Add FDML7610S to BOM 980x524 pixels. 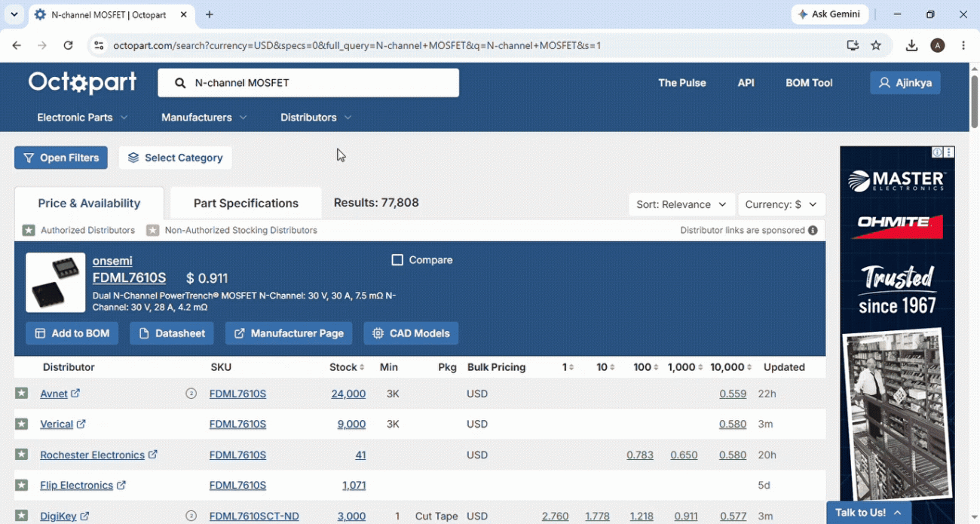72,333
